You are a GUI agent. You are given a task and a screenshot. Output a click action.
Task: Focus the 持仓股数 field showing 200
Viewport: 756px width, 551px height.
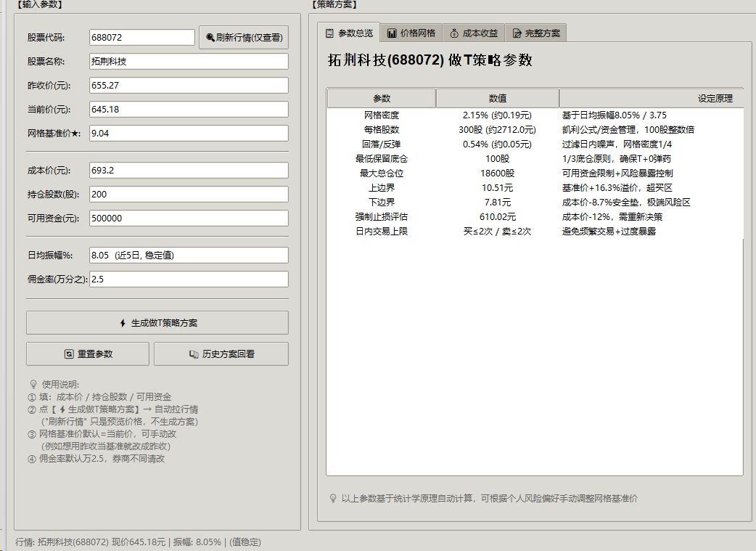[x=189, y=195]
